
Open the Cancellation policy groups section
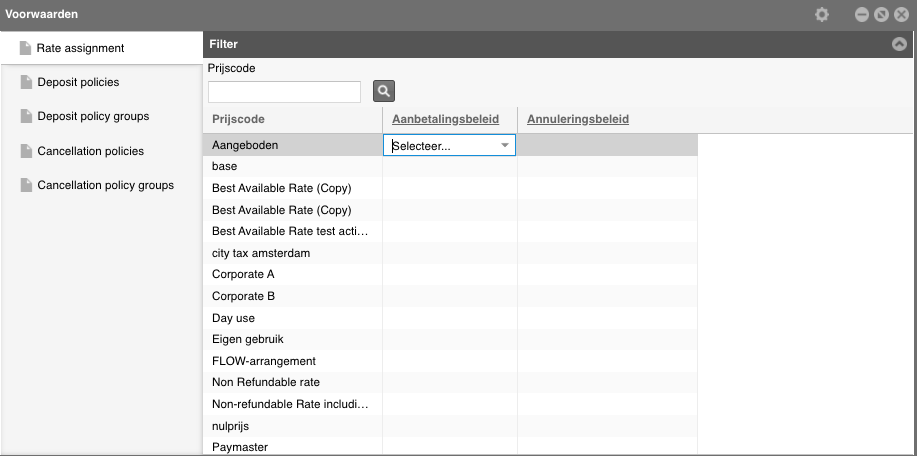point(101,185)
